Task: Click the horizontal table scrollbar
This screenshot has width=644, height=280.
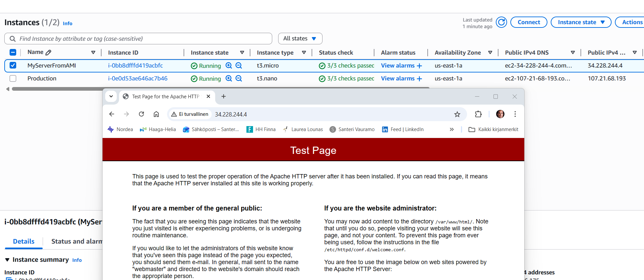Action: (56, 89)
